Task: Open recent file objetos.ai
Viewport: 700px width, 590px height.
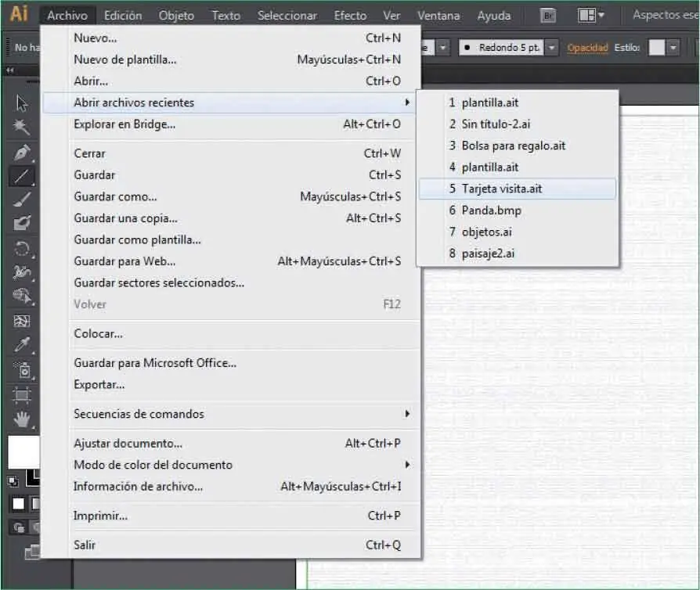Action: [x=518, y=232]
